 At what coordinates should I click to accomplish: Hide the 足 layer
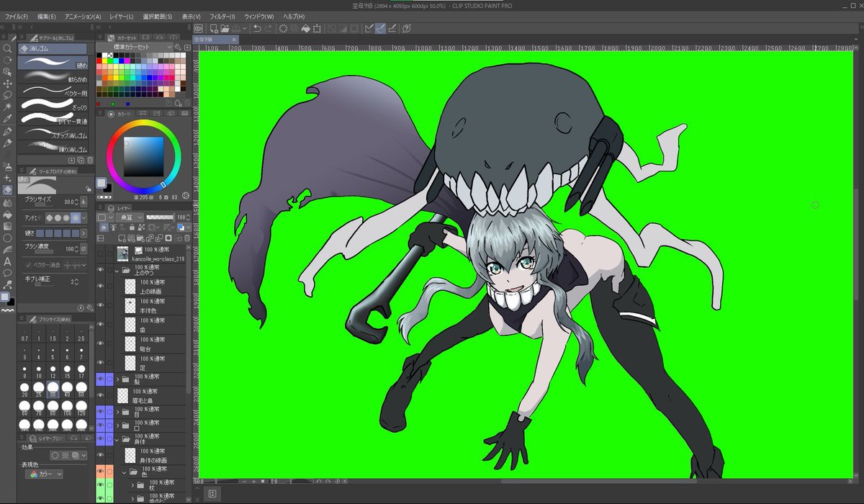[x=100, y=363]
